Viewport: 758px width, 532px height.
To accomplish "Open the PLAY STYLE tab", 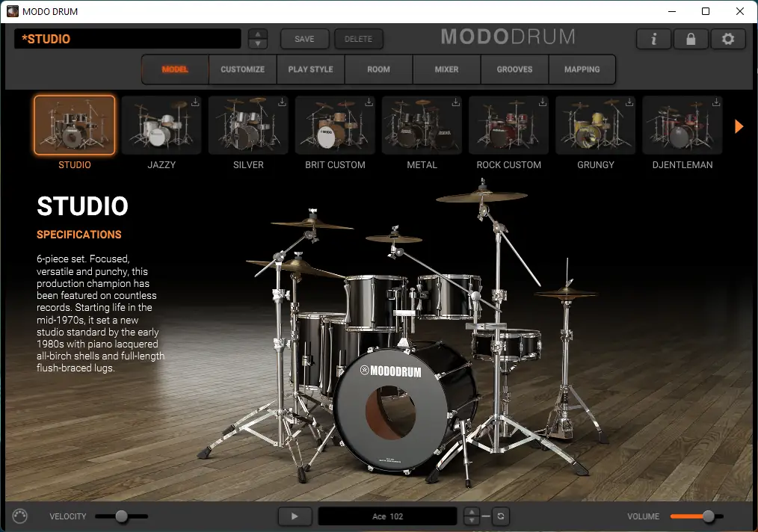I will 310,69.
